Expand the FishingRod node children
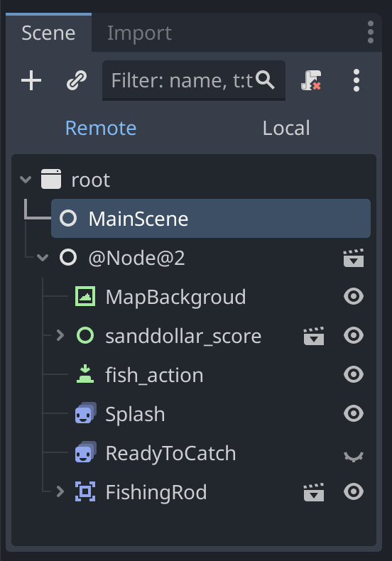The width and height of the screenshot is (392, 561). coord(60,492)
